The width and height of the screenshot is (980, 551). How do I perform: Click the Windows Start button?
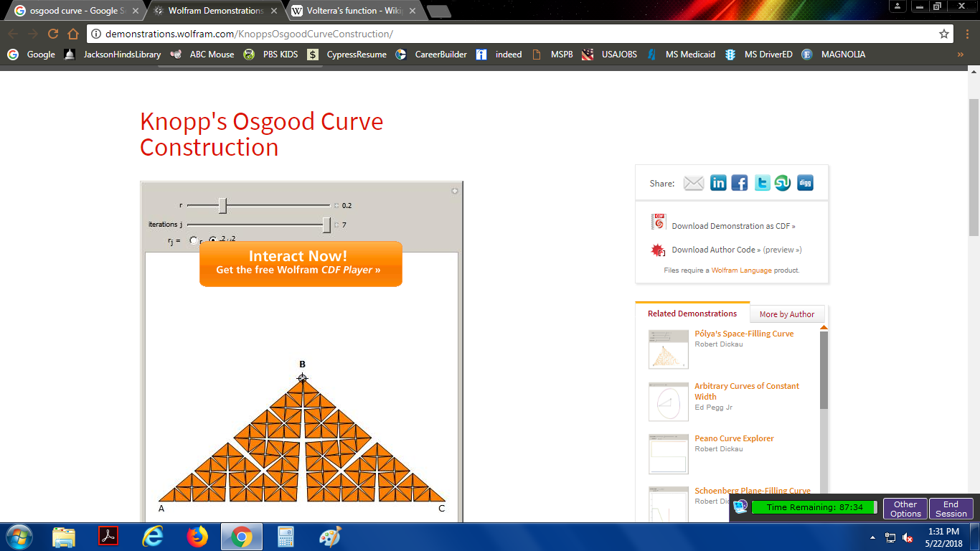pyautogui.click(x=18, y=537)
